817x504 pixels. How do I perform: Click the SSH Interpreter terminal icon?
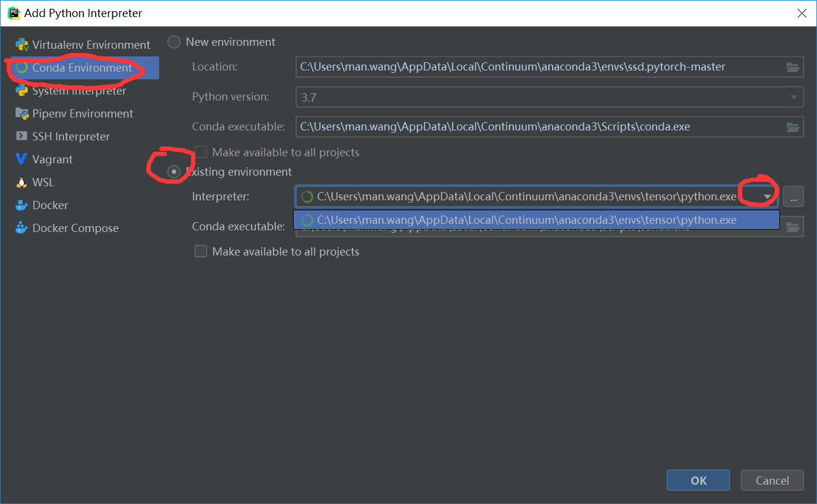click(x=22, y=136)
